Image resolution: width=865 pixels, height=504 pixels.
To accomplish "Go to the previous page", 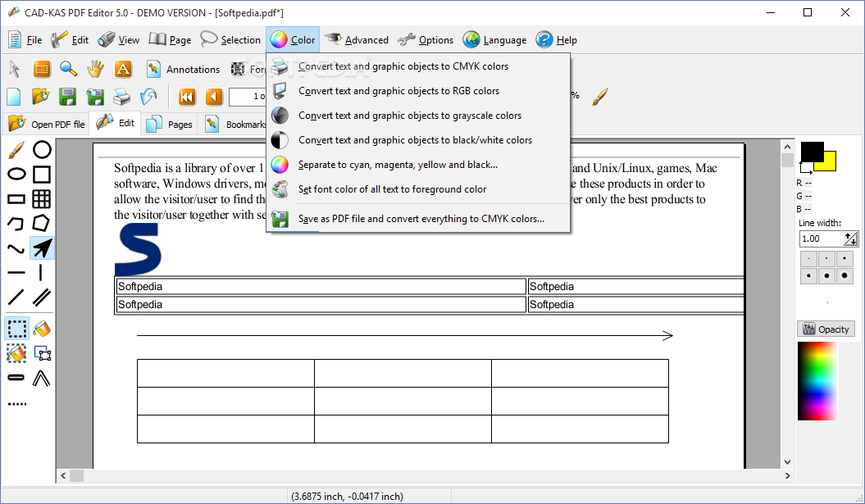I will click(214, 97).
